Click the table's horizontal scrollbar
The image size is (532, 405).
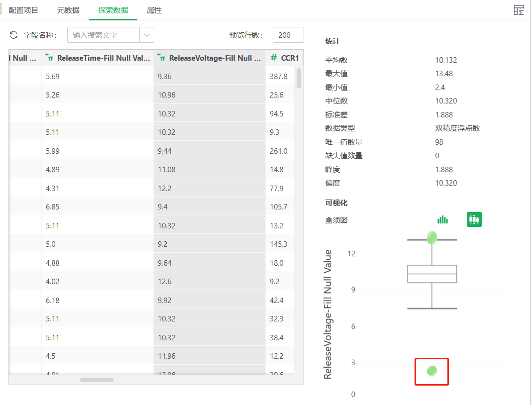click(97, 380)
